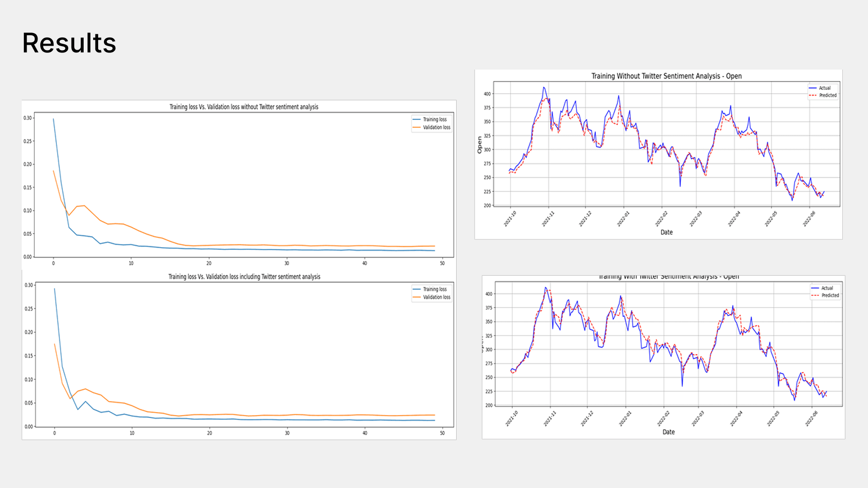Screen dimensions: 868x488
Task: Click "Date" axis label under Without Twitter Open chart
Action: (x=666, y=232)
